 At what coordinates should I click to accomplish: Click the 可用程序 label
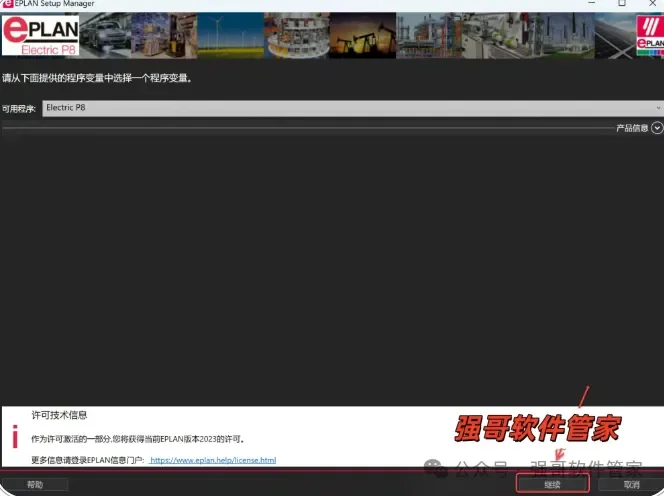click(x=19, y=109)
